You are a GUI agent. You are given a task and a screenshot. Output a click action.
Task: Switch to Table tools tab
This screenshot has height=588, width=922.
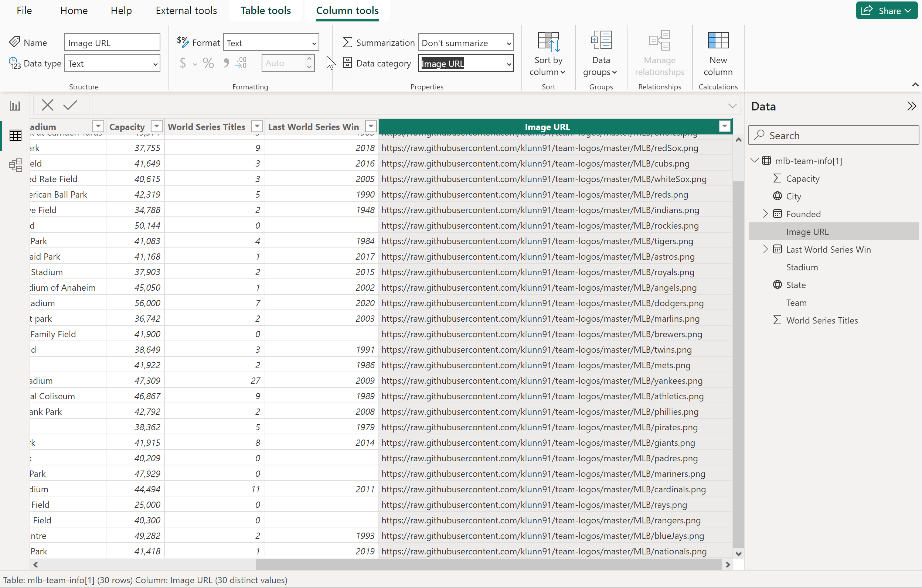[265, 11]
